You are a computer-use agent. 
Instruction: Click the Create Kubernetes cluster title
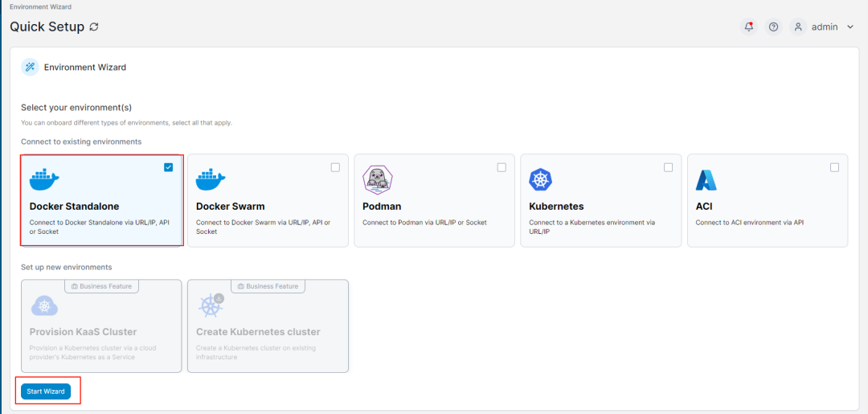click(x=258, y=332)
